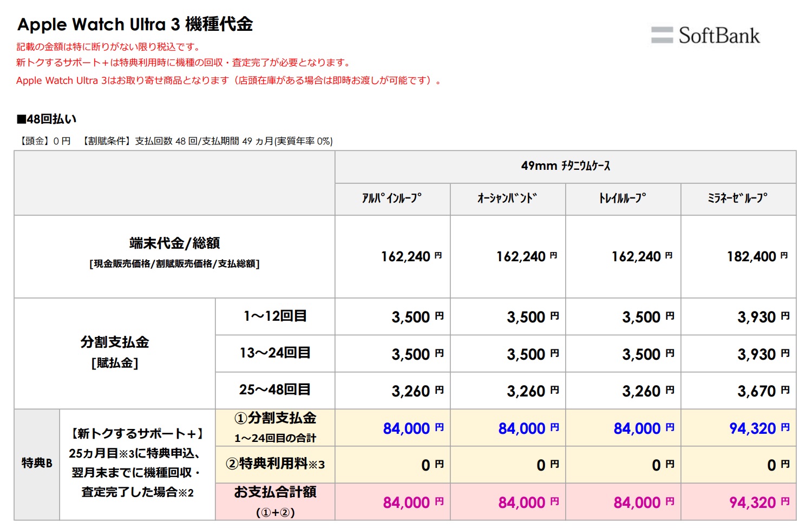Click the "25～48回目" row label

click(275, 390)
